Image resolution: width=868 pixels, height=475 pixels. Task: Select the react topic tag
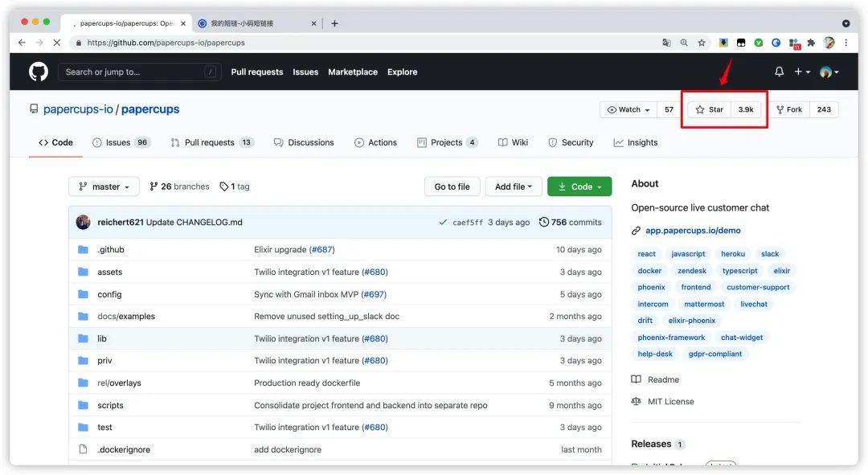click(x=646, y=253)
